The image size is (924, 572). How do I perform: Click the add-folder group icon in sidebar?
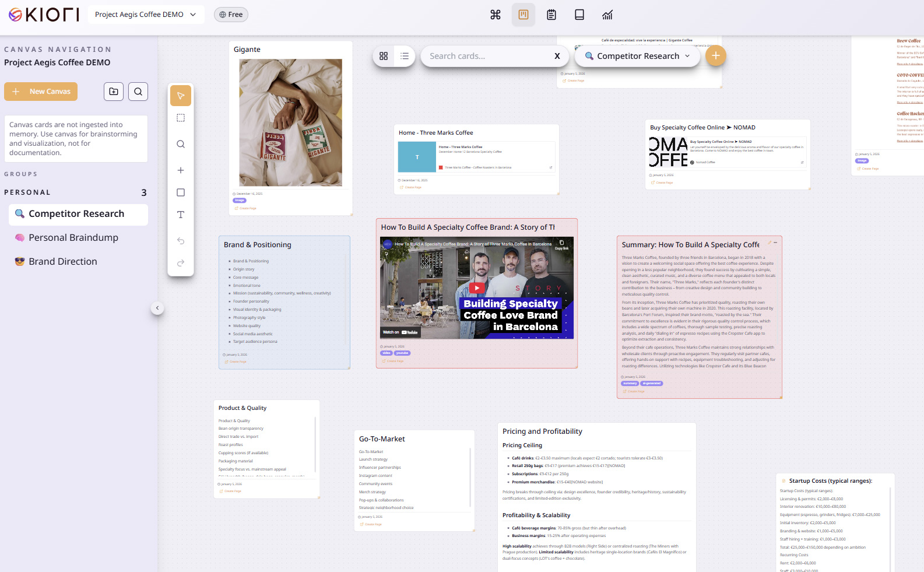click(x=114, y=92)
